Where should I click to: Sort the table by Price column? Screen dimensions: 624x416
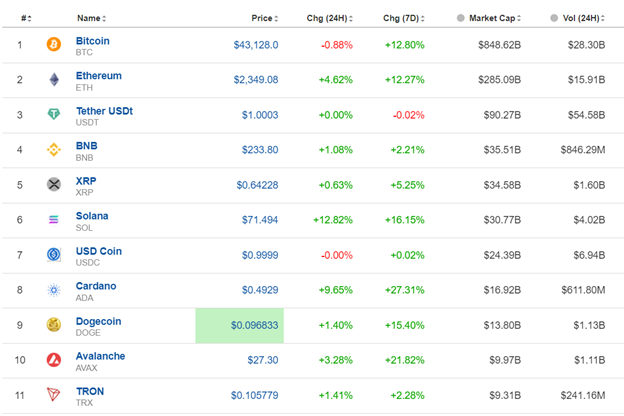click(265, 18)
